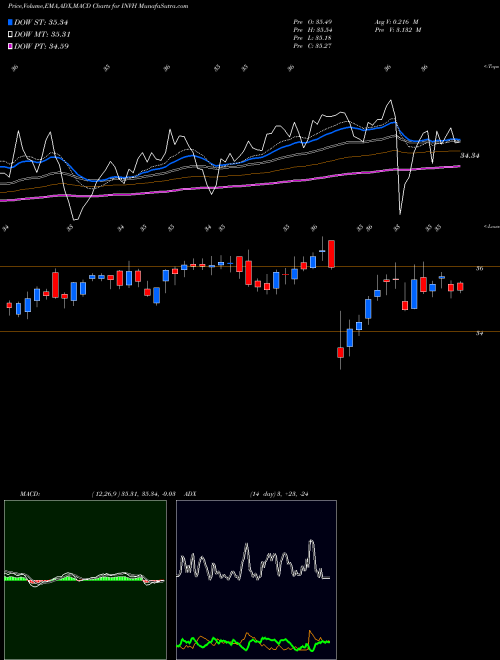Click the blue DOW ST legend swatch

tap(10, 22)
